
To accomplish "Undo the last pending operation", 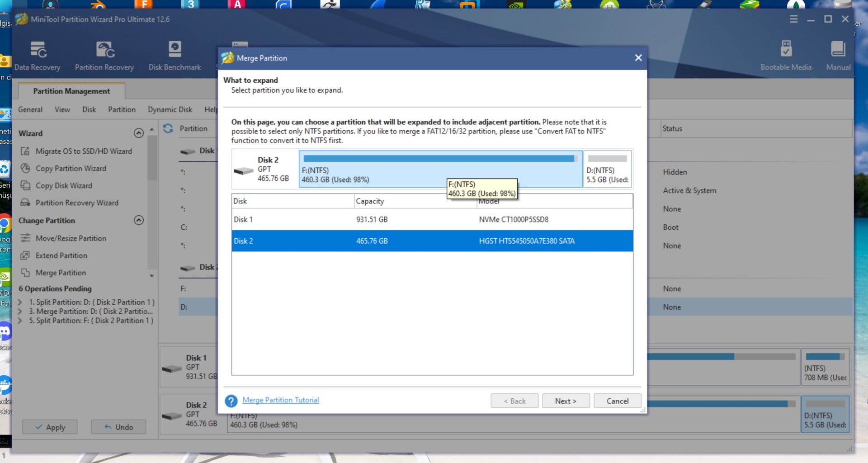I will [118, 427].
